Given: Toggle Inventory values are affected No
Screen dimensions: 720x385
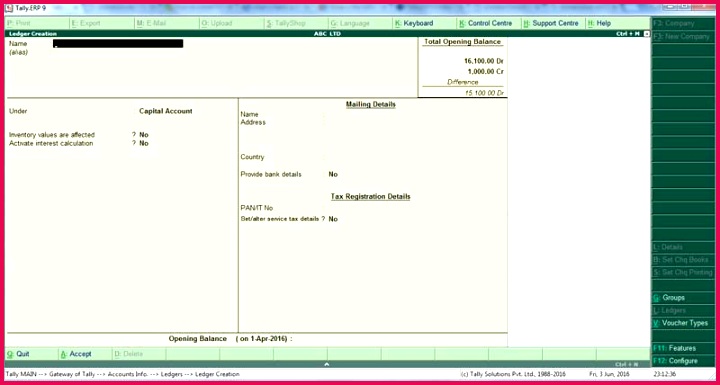Looking at the screenshot, I should pyautogui.click(x=144, y=135).
